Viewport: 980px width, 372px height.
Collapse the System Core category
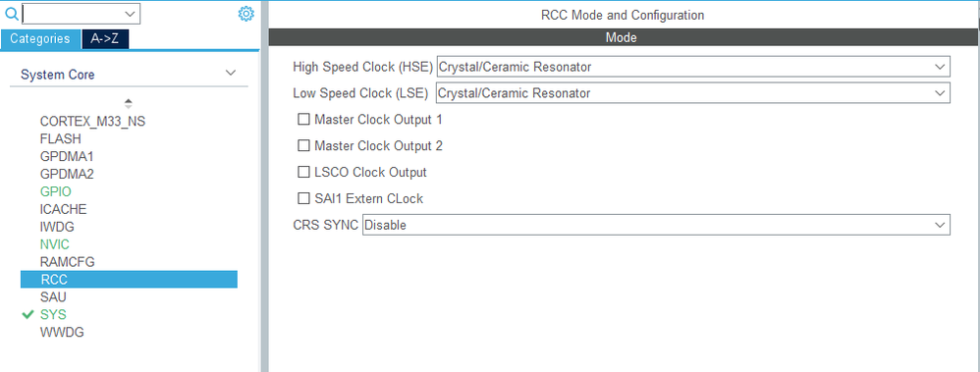coord(231,74)
